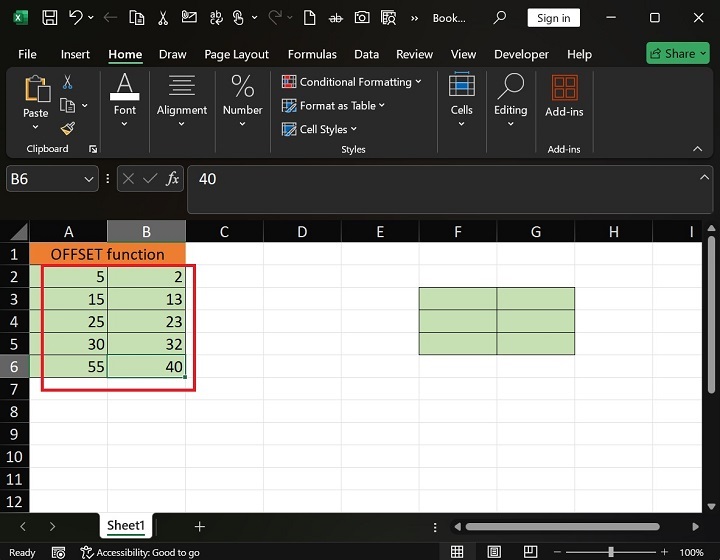
Task: Click the camera icon in quick access toolbar
Action: (x=362, y=18)
